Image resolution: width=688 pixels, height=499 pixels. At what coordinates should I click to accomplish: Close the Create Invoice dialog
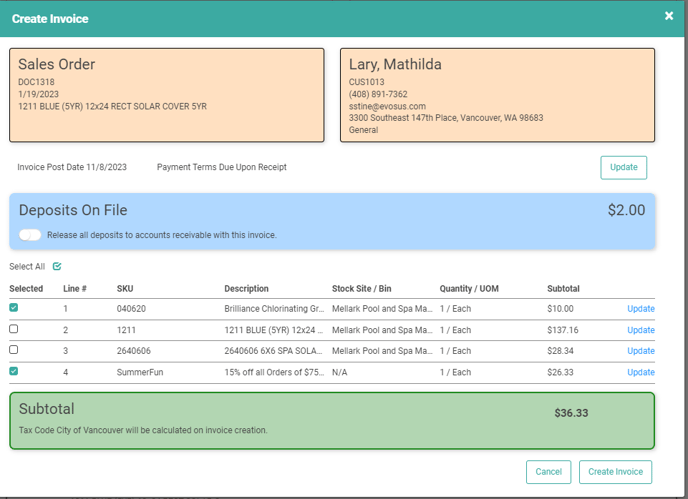point(669,16)
